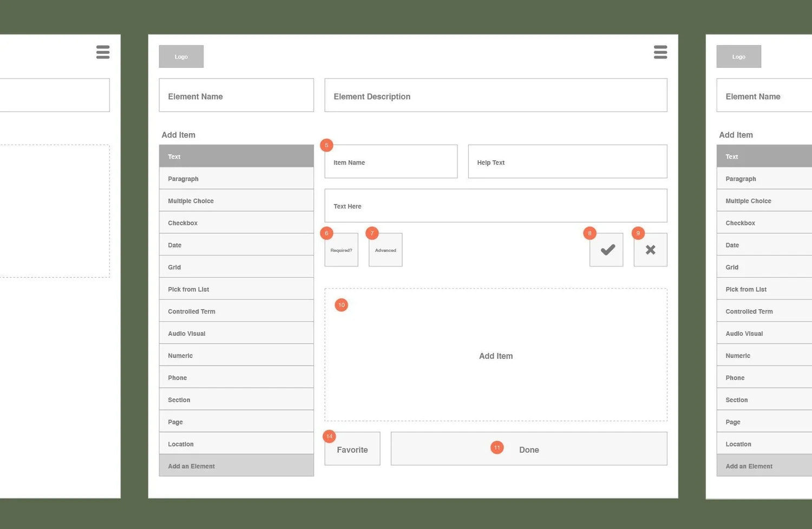Click the Done button
Viewport: 812px width, 529px height.
529,448
